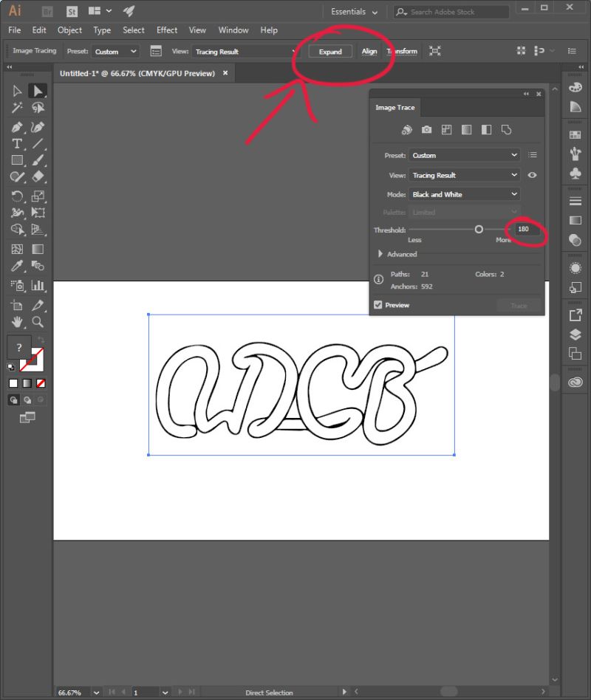Click the Threshold value field showing 180
Screen dimensions: 591x700
coord(524,229)
